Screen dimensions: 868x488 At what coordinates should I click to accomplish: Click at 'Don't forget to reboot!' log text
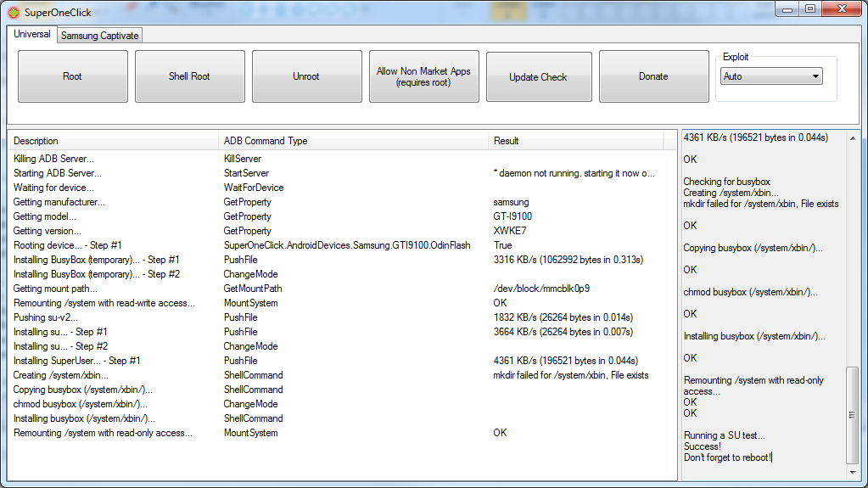coord(727,457)
